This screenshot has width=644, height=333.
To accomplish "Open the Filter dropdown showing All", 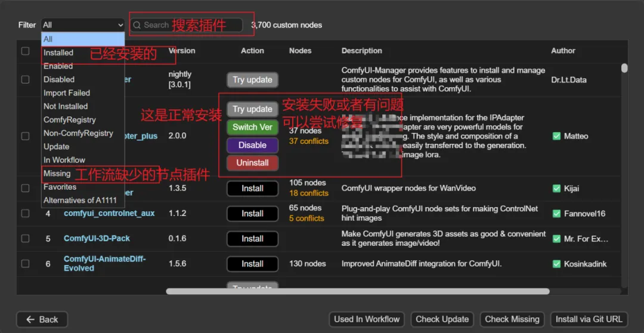I will click(82, 25).
